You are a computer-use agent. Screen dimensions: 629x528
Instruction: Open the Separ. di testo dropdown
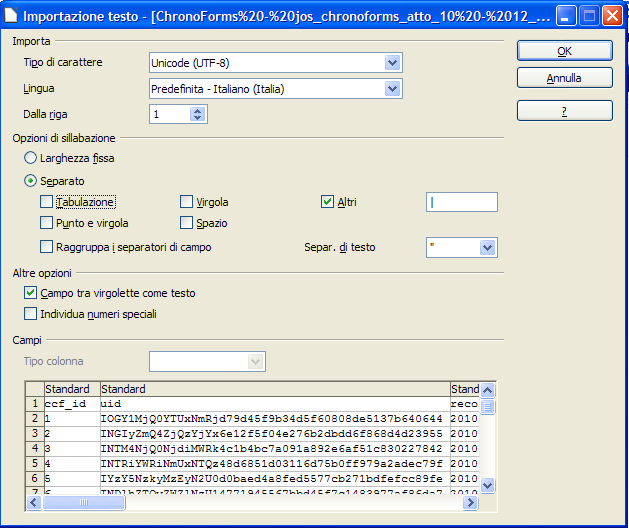pyautogui.click(x=487, y=248)
